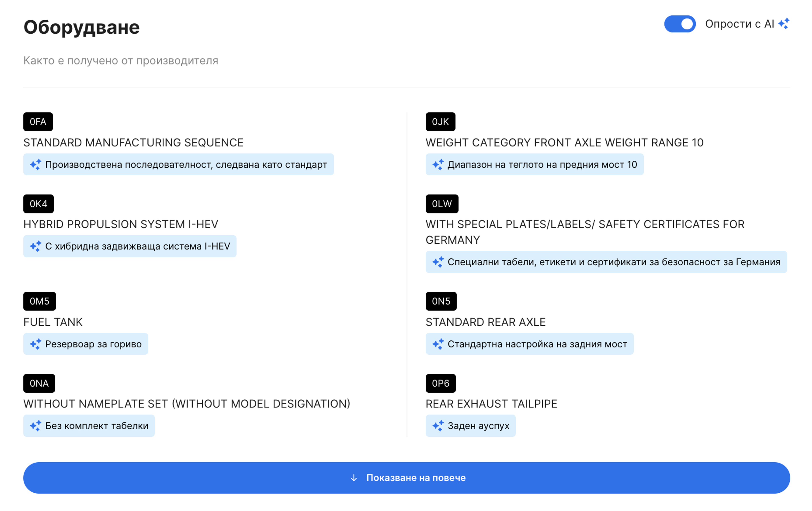This screenshot has height=511, width=812.
Task: Select the 0N5 code badge
Action: [x=441, y=301]
